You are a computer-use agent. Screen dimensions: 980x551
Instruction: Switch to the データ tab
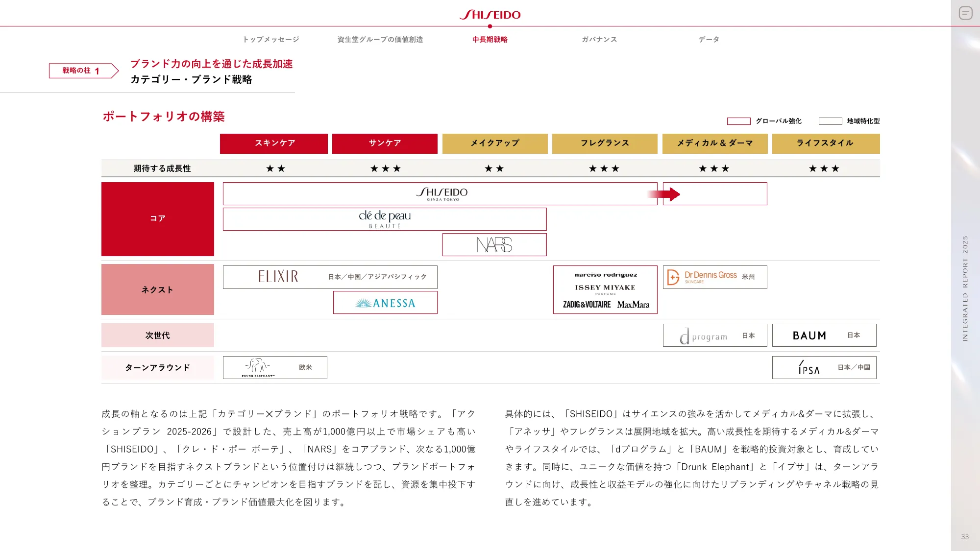(709, 39)
